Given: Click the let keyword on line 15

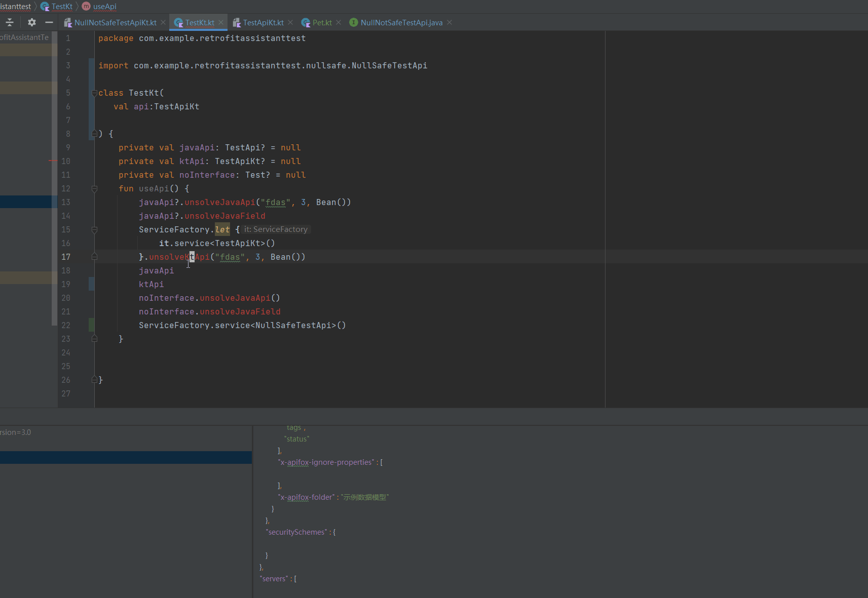Looking at the screenshot, I should click(x=222, y=229).
